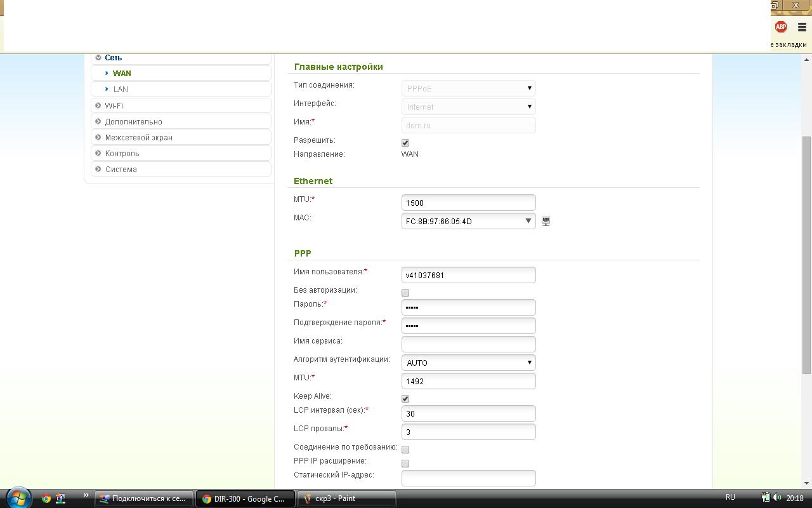Open the 'Алгоритм аутентификации' AUTO dropdown
The height and width of the screenshot is (508, 812).
coord(468,363)
